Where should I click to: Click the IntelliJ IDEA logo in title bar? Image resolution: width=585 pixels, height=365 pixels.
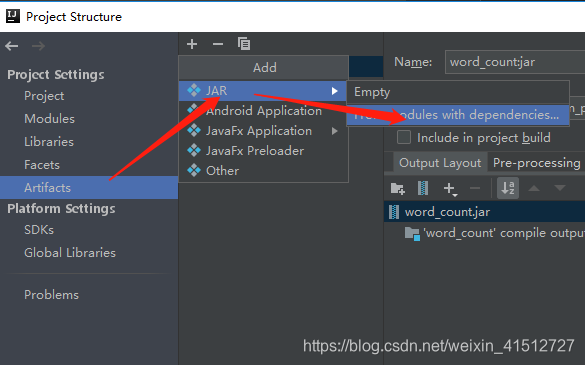(x=13, y=16)
